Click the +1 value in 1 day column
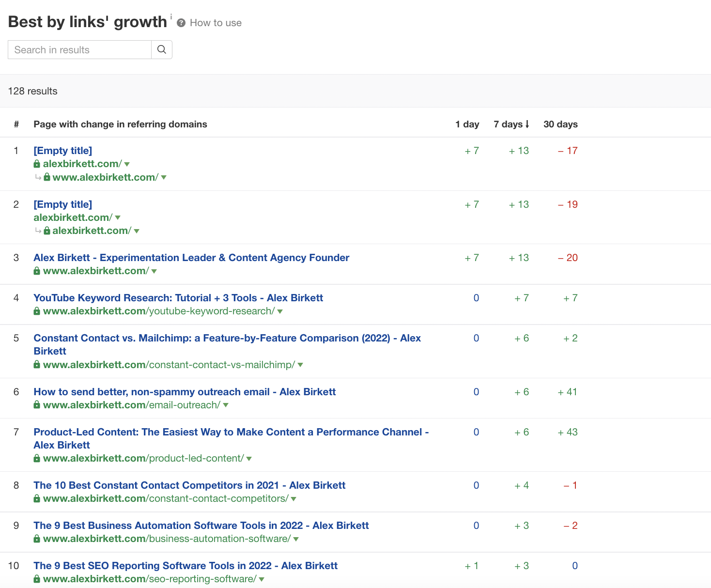711x588 pixels. [x=472, y=566]
